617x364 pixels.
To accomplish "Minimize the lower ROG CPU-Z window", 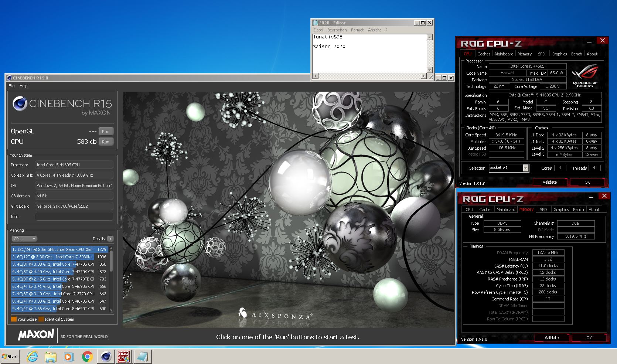I will [x=591, y=197].
